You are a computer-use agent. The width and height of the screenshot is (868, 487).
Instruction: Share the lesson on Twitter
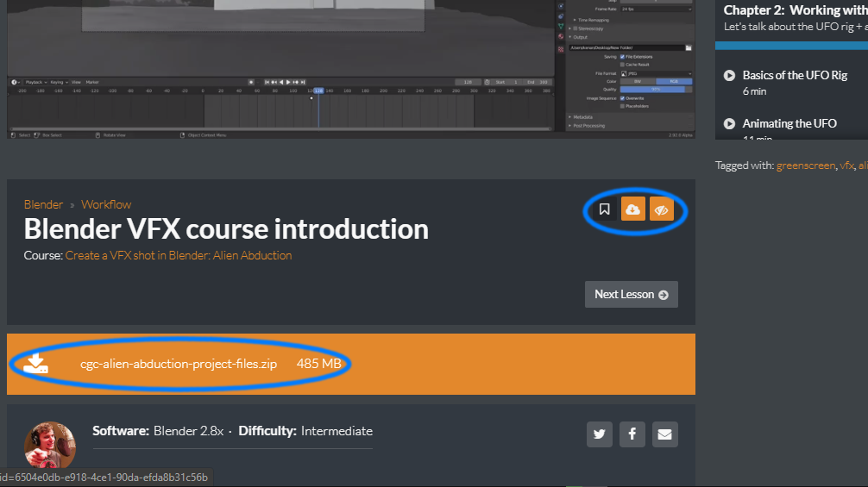pyautogui.click(x=600, y=434)
